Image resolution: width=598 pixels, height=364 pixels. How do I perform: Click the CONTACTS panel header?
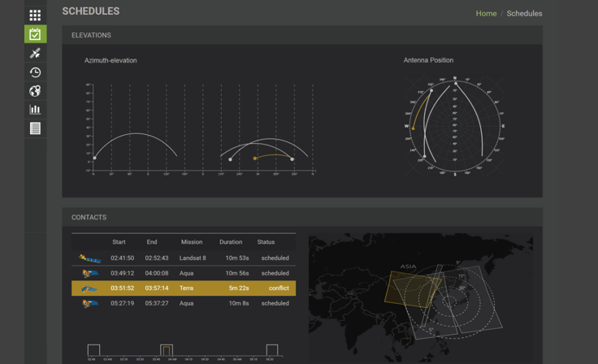click(x=302, y=217)
